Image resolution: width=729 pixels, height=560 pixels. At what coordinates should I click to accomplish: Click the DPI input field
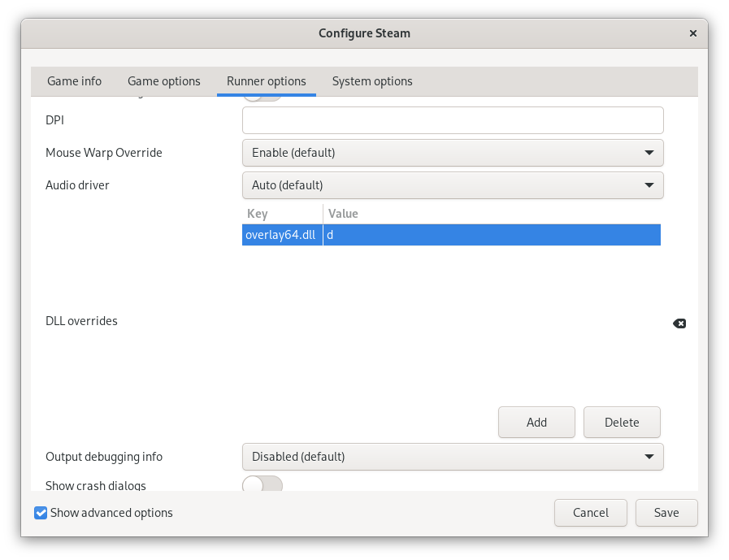[x=453, y=120]
